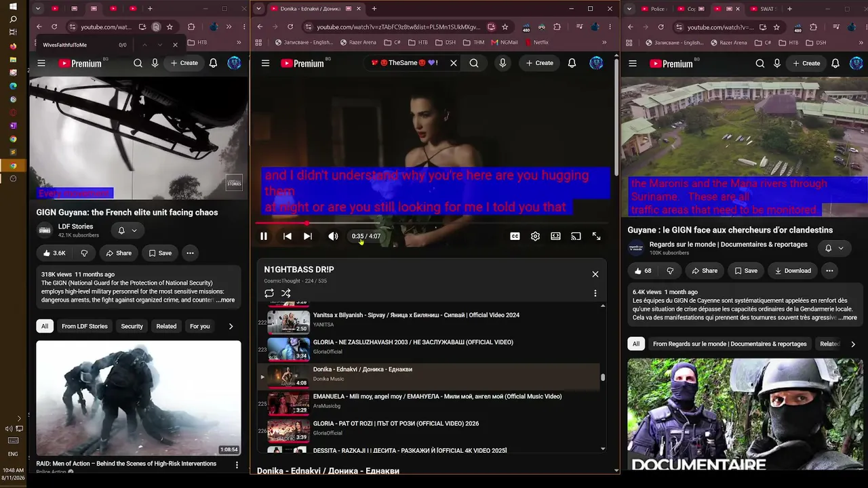Seek on the Donika video progress bar
868x488 pixels.
pos(432,223)
